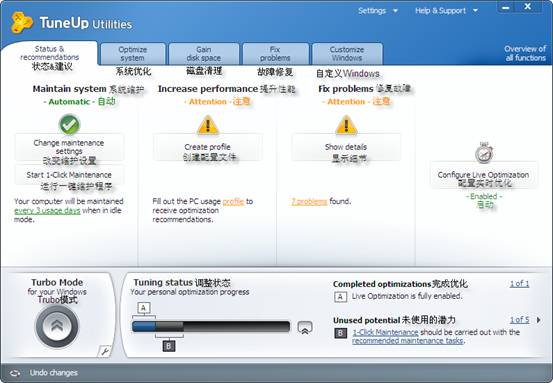Click the A marker above progress bar
This screenshot has height=383, width=553.
(x=143, y=308)
